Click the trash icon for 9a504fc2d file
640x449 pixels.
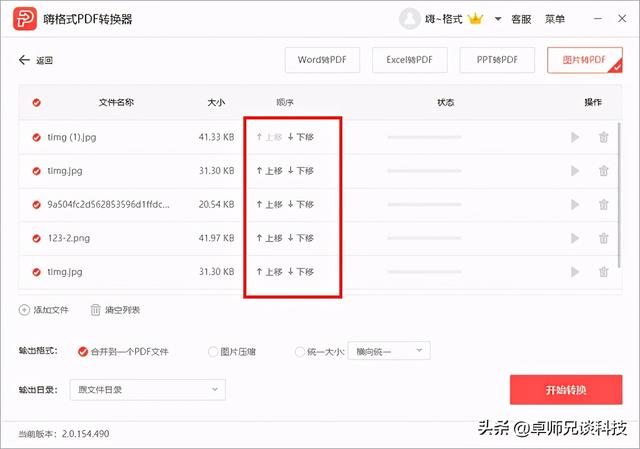pyautogui.click(x=603, y=204)
